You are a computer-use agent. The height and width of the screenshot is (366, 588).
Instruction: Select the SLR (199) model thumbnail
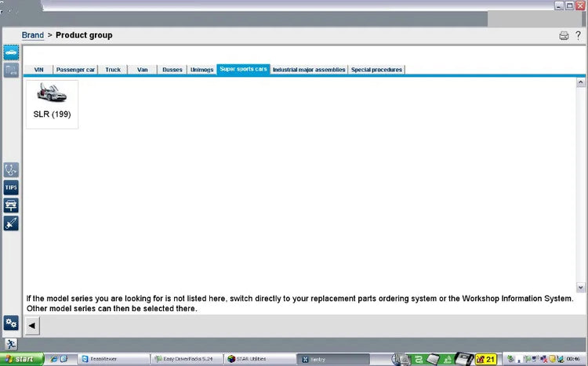52,103
